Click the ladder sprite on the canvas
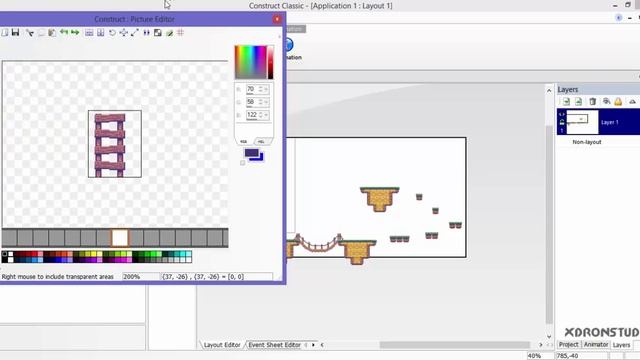This screenshot has height=360, width=640. [x=110, y=145]
